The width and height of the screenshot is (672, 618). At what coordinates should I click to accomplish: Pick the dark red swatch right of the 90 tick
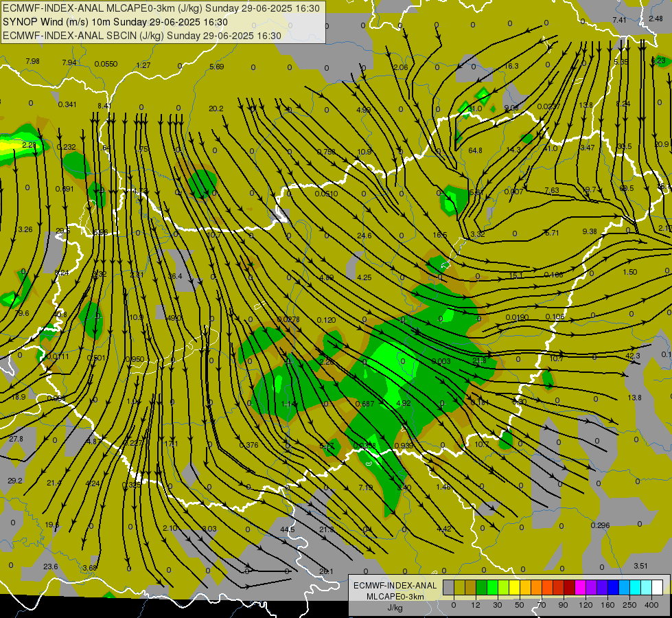coord(570,587)
